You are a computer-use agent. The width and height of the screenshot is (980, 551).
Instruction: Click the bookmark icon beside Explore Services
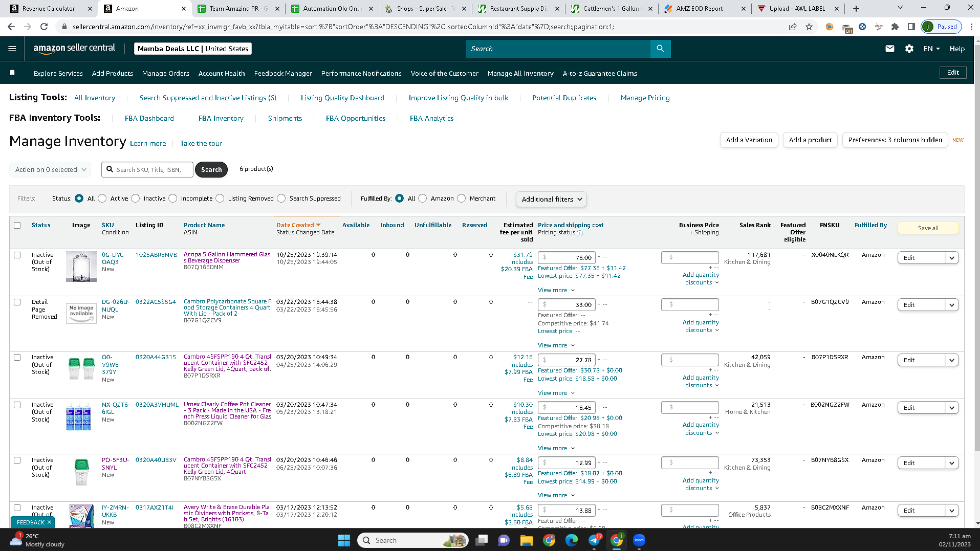click(x=12, y=73)
